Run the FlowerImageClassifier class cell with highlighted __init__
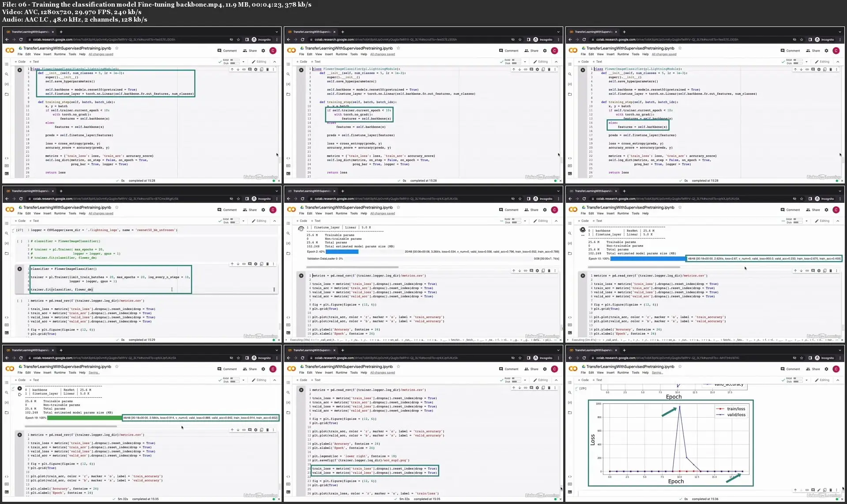This screenshot has height=504, width=847. (x=19, y=70)
